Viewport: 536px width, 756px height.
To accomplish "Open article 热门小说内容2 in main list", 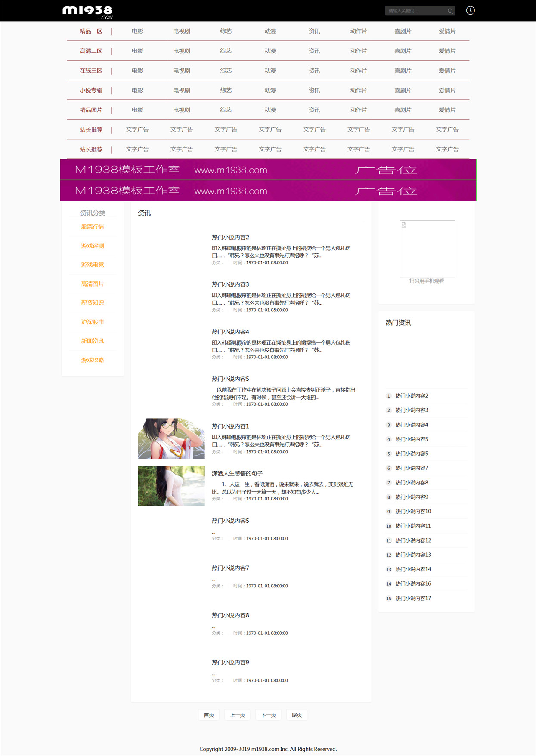I will [230, 237].
